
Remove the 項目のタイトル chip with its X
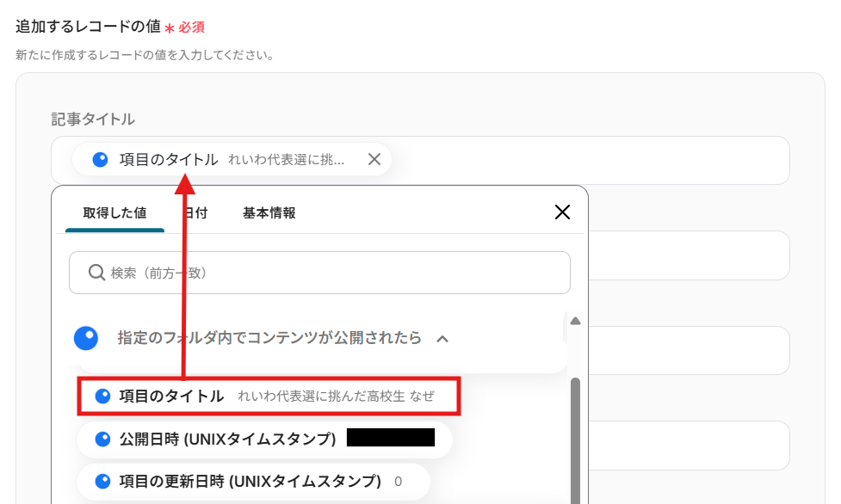point(374,159)
